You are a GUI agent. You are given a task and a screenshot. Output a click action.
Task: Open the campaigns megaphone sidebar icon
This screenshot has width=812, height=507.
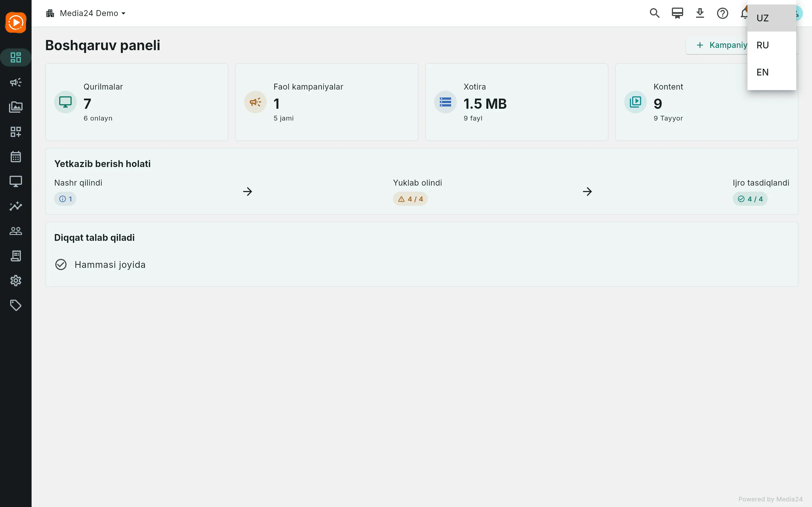tap(16, 82)
